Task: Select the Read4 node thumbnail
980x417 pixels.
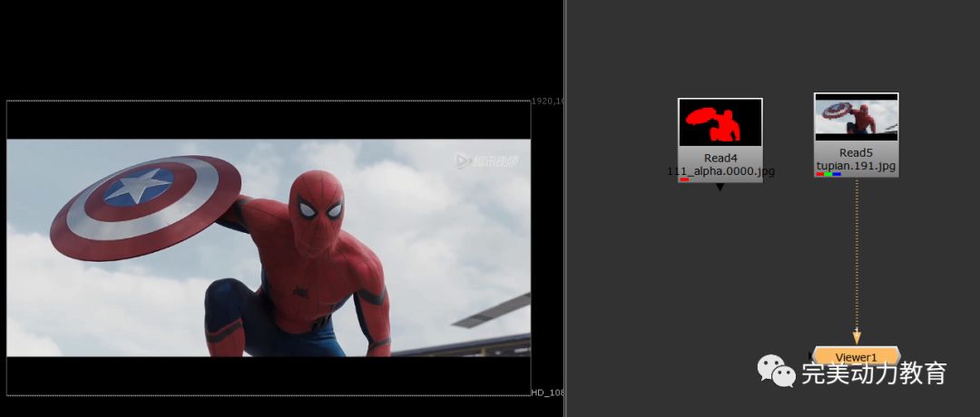Action: pyautogui.click(x=720, y=122)
